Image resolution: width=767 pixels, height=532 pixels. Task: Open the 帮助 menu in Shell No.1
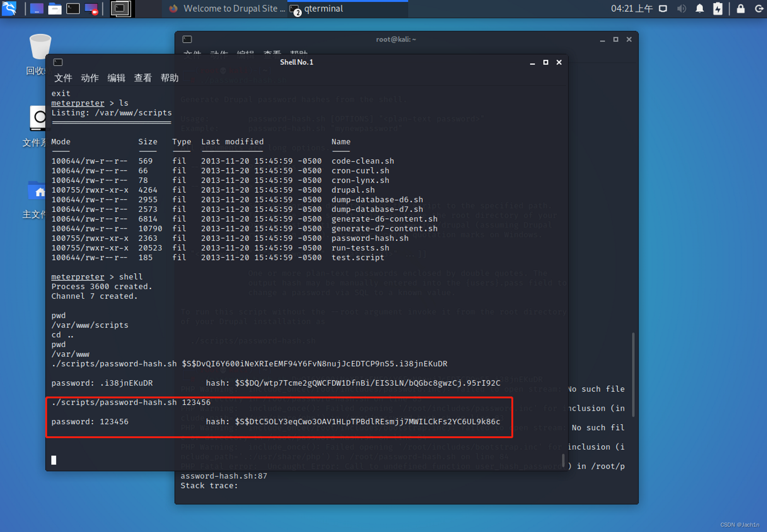coord(170,78)
